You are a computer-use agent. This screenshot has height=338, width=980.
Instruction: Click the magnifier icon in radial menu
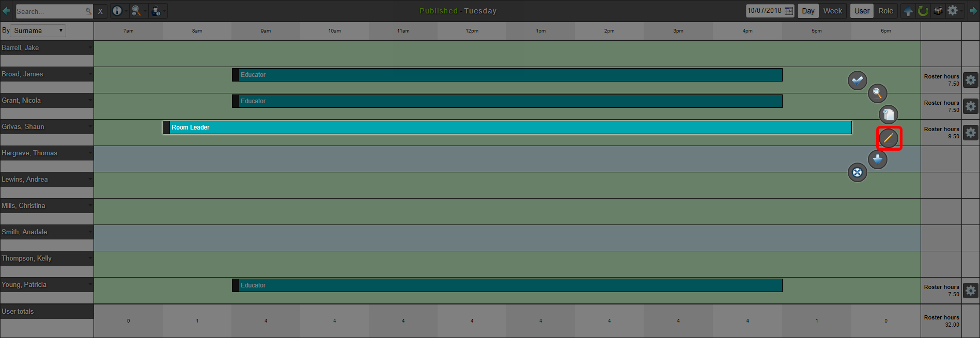pos(877,93)
